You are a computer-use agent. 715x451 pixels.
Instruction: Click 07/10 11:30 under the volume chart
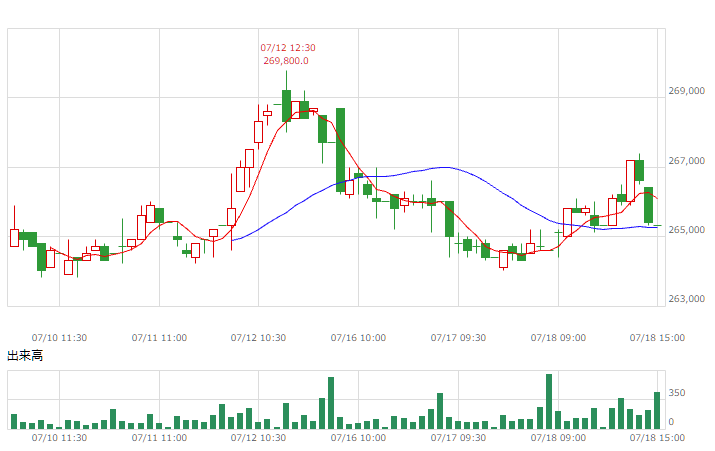pos(59,438)
